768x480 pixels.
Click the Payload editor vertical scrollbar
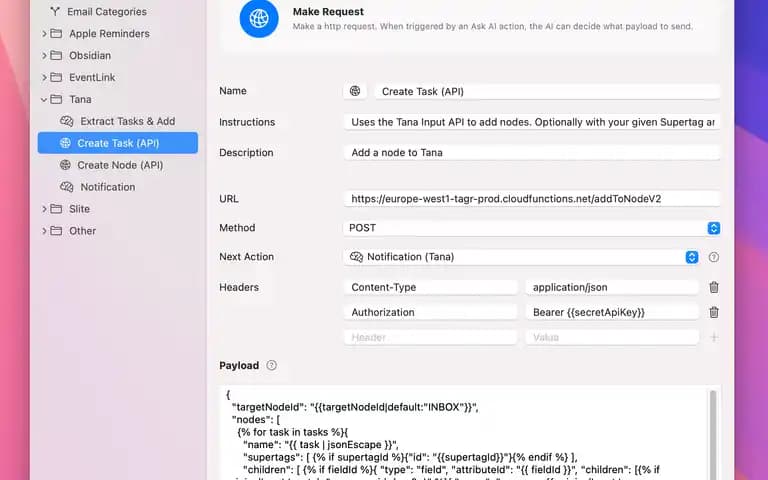pos(713,433)
